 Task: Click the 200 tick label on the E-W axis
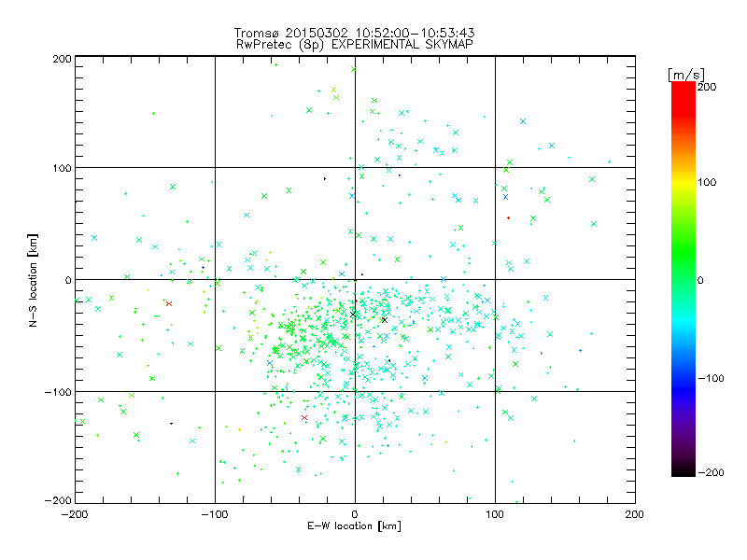click(635, 514)
